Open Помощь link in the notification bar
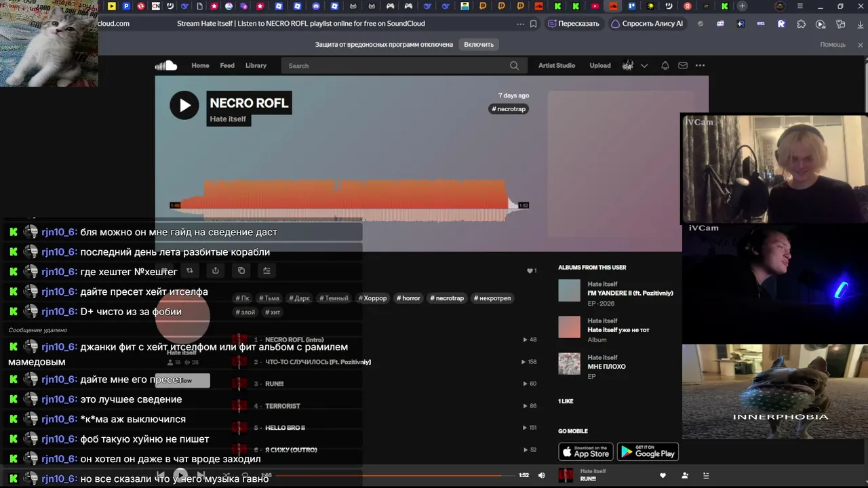Image resolution: width=868 pixels, height=488 pixels. 833,45
